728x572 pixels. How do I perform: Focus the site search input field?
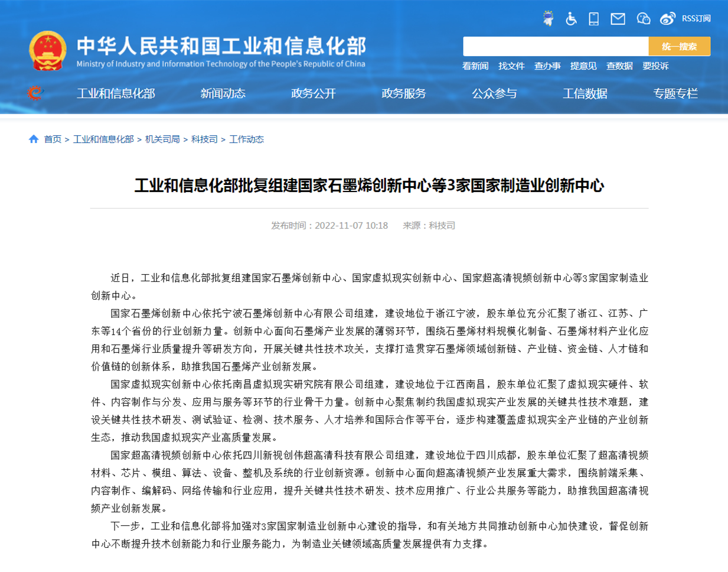click(x=556, y=46)
